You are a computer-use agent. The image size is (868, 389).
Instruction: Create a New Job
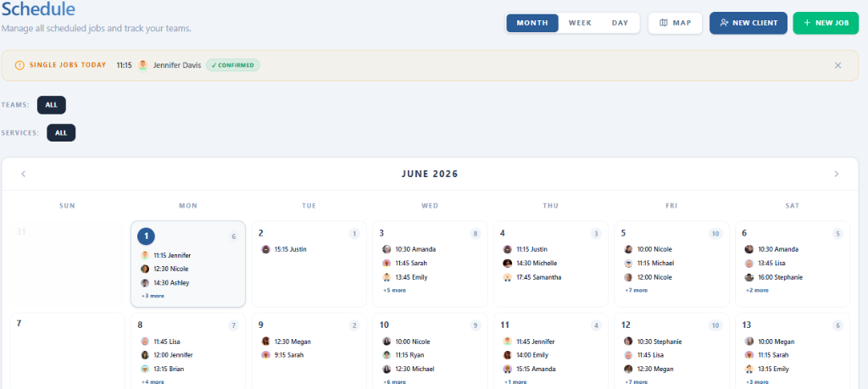826,23
